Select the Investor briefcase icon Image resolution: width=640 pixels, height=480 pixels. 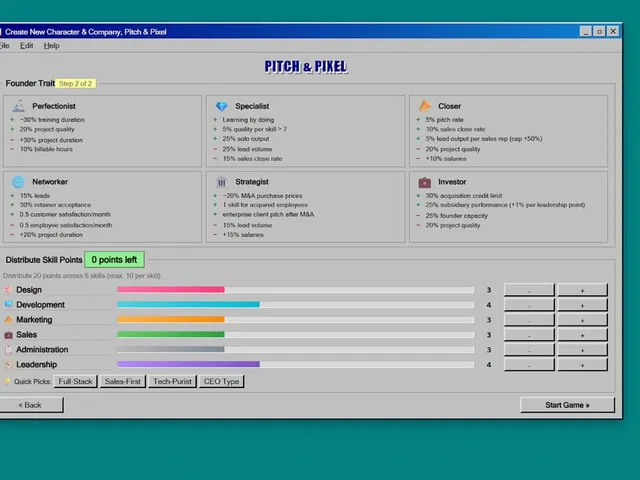click(x=424, y=182)
